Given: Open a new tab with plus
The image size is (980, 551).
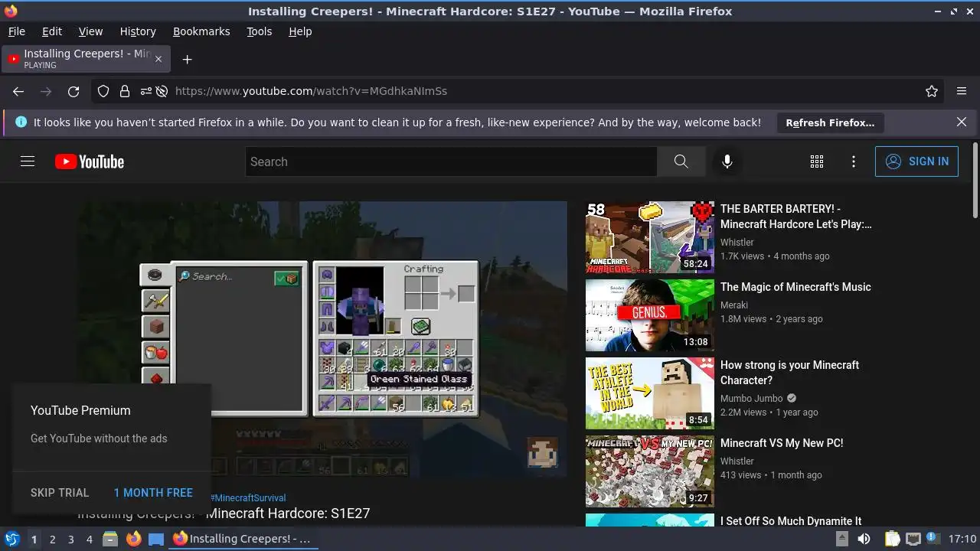Looking at the screenshot, I should (187, 59).
